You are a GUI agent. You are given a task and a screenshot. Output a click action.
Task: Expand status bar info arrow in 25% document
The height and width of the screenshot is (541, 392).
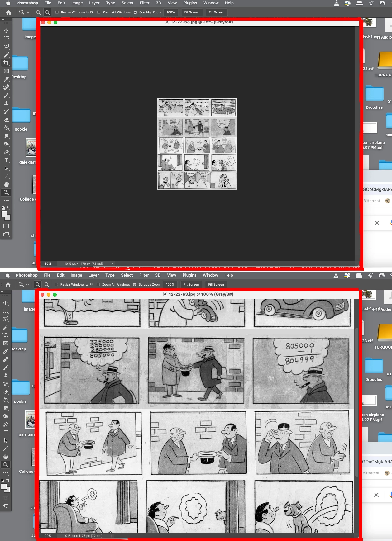112,264
